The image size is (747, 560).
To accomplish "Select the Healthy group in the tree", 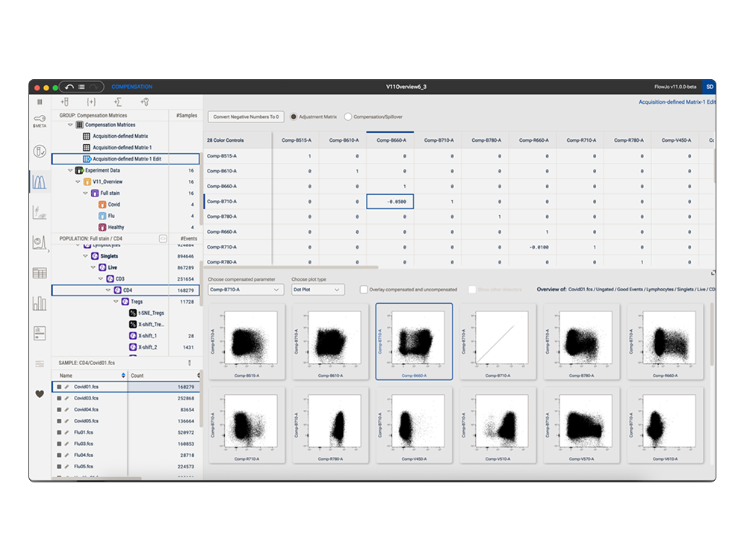I will click(x=116, y=228).
